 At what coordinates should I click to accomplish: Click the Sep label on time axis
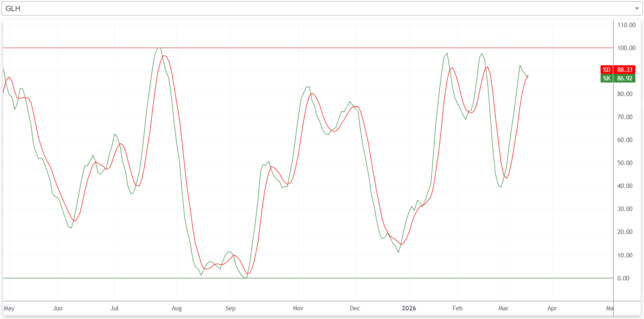pos(230,308)
